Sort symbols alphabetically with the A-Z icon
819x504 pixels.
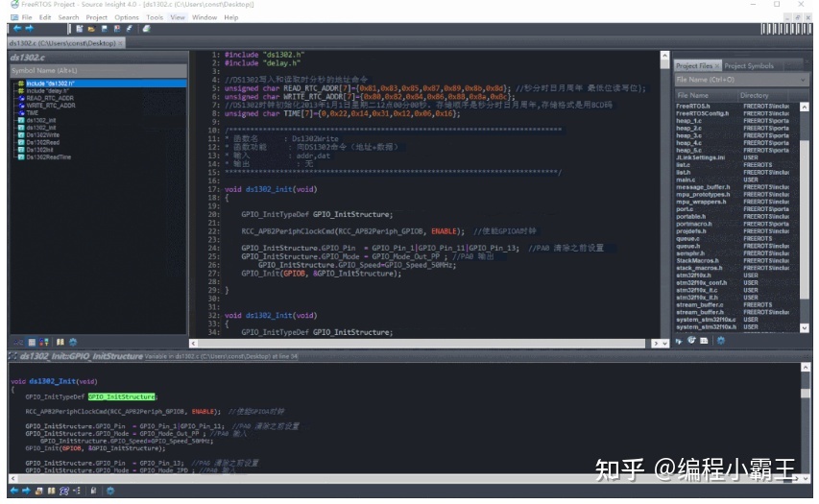(x=18, y=342)
